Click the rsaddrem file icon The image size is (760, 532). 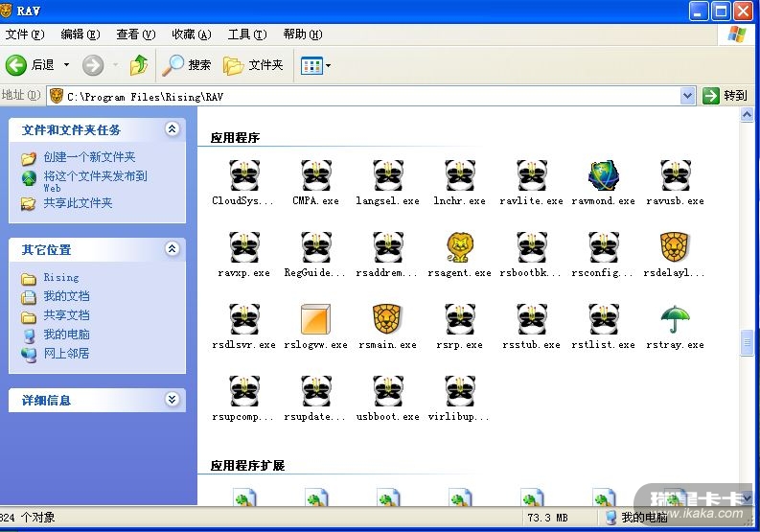click(x=388, y=247)
